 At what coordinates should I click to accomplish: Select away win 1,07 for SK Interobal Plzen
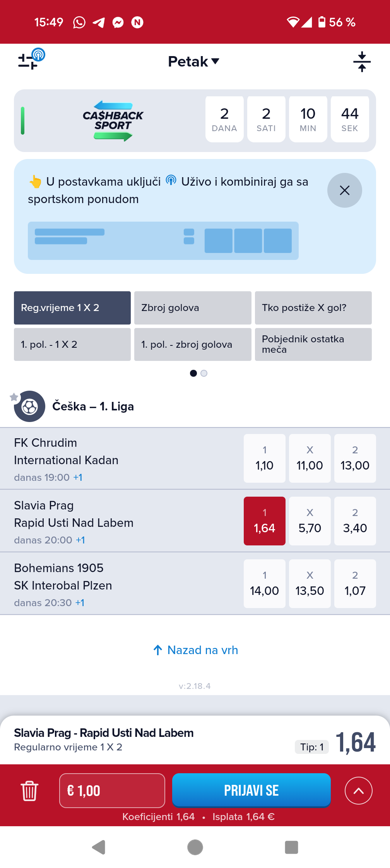click(355, 584)
